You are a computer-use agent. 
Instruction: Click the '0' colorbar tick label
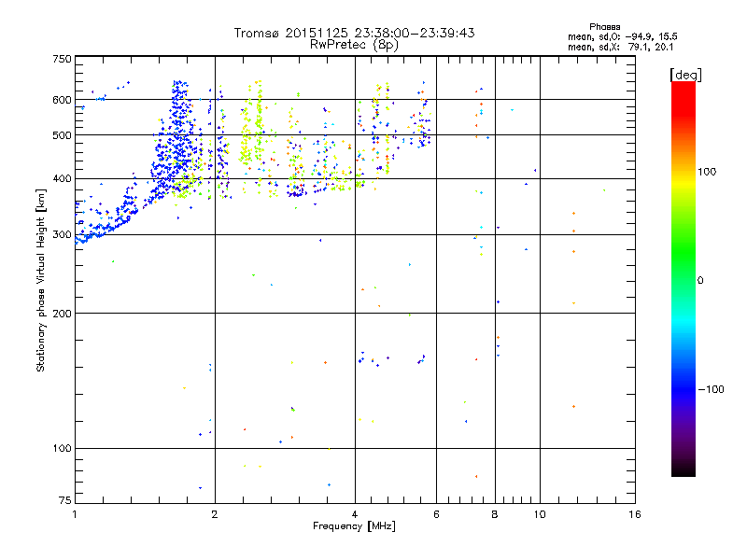700,281
